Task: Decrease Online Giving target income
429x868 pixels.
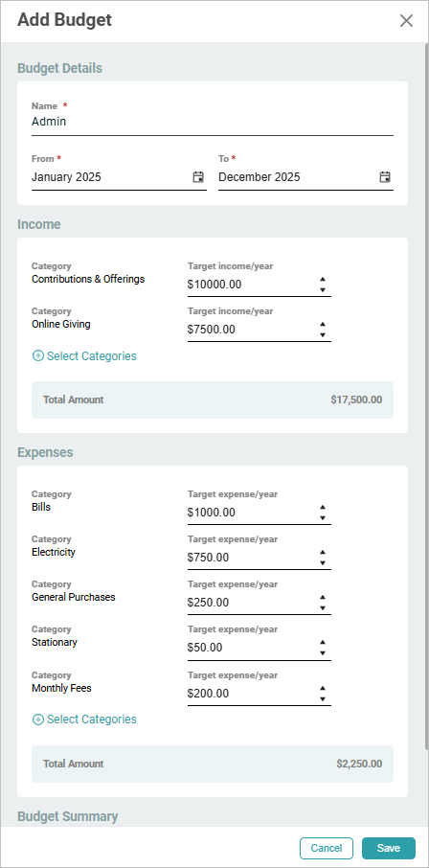Action: click(323, 335)
